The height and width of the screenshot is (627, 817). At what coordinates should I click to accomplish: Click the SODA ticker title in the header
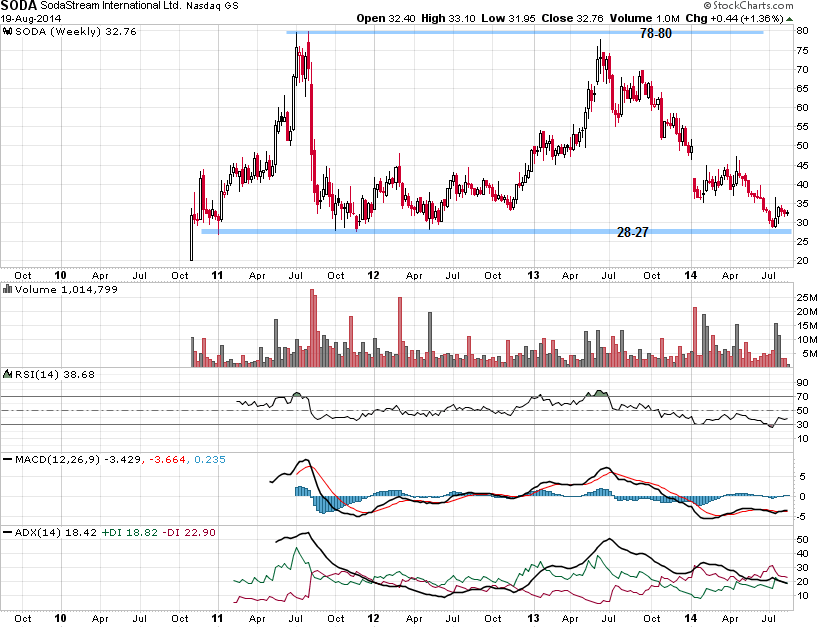(x=19, y=6)
